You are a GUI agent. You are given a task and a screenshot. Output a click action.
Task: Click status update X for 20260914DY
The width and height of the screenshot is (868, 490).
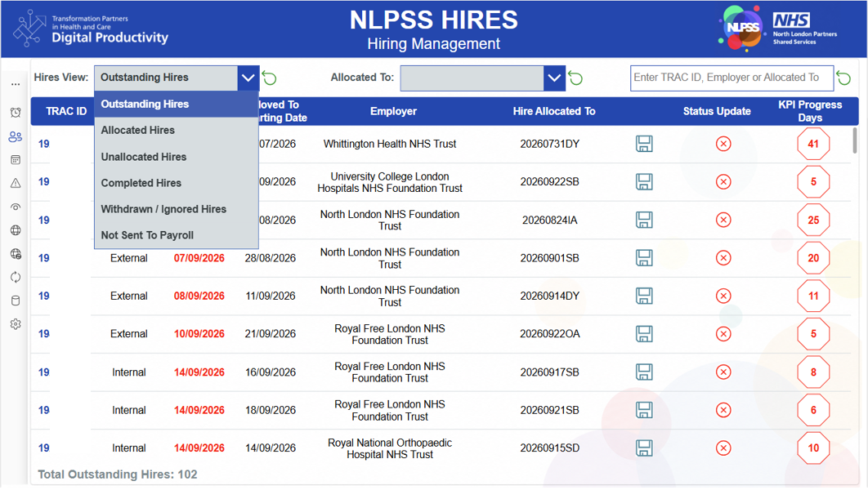click(723, 296)
